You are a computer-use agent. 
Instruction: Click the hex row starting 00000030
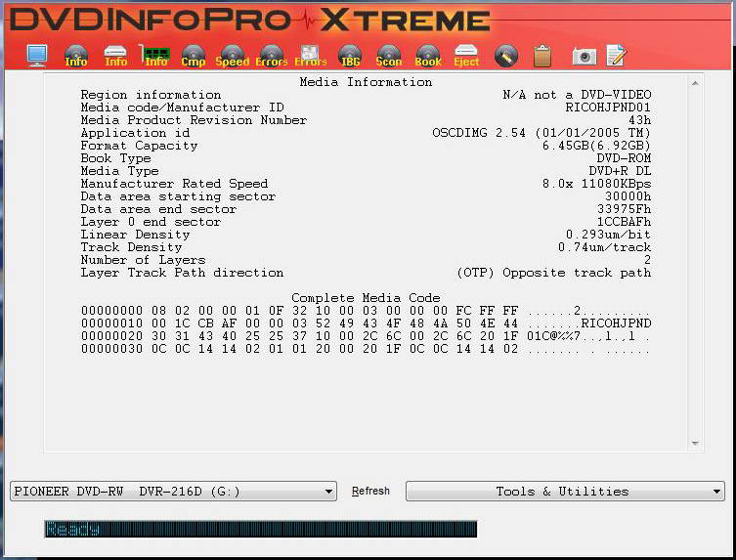(366, 349)
